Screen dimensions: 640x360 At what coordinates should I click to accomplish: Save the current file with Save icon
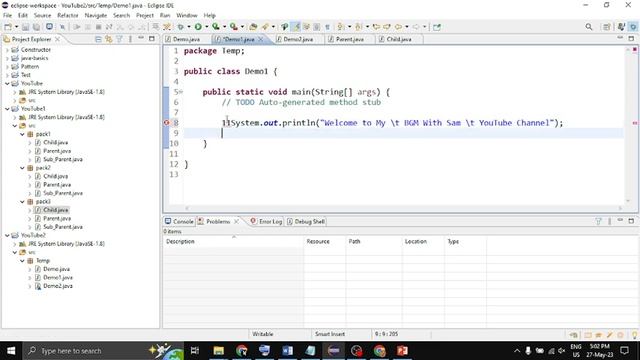26,27
